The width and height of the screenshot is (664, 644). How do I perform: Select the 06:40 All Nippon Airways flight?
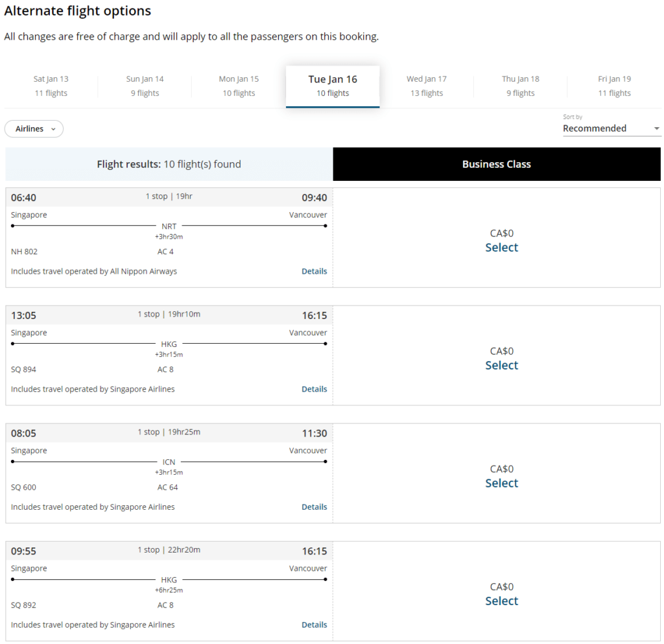(x=501, y=247)
